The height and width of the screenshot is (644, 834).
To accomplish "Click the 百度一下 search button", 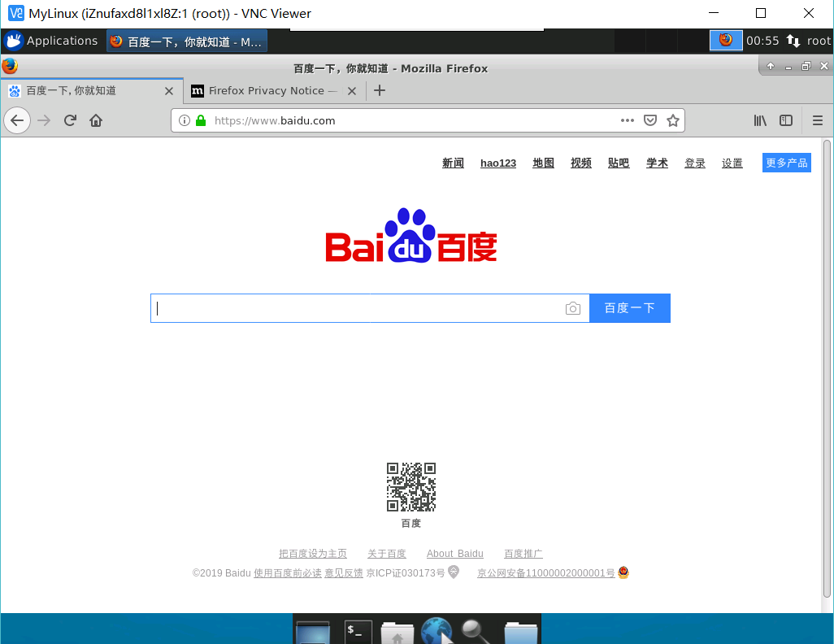I will click(x=629, y=308).
